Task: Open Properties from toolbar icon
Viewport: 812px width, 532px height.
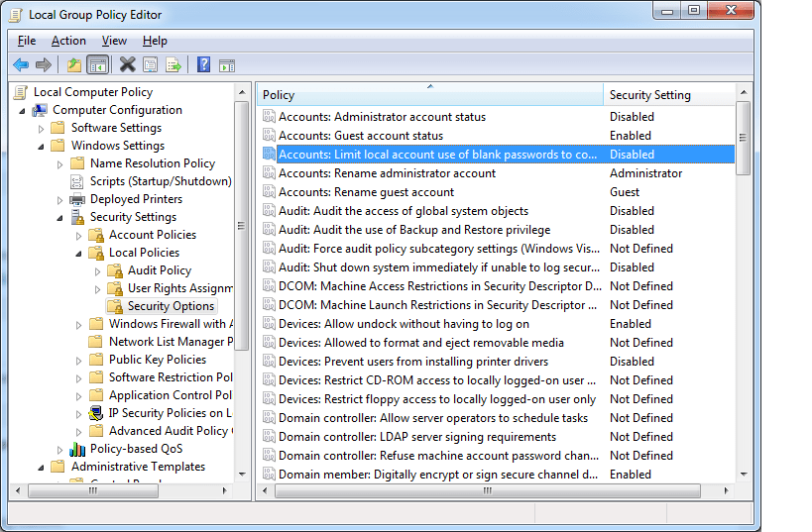Action: pyautogui.click(x=150, y=65)
